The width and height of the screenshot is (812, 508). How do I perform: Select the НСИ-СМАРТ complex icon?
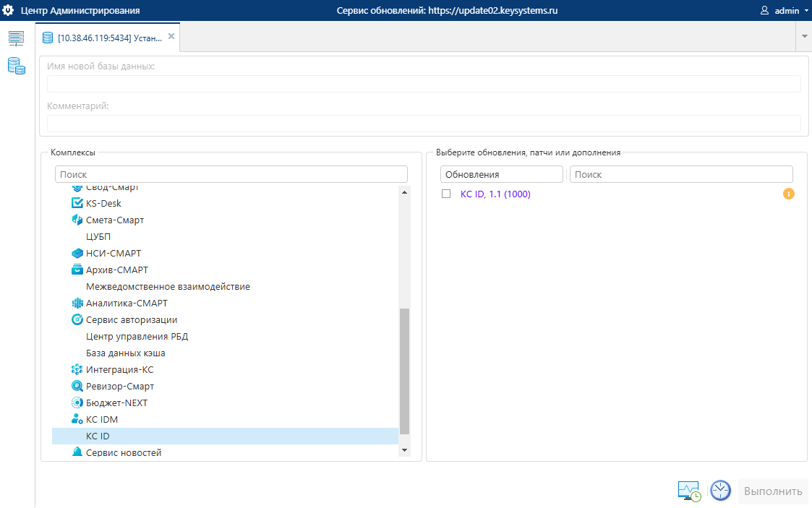point(77,253)
